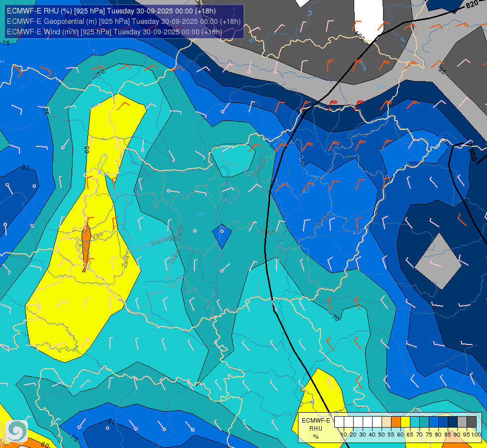The width and height of the screenshot is (487, 448).
Task: Select the ECMWF-E Geopotential (m) layer title
Action: pos(123,21)
